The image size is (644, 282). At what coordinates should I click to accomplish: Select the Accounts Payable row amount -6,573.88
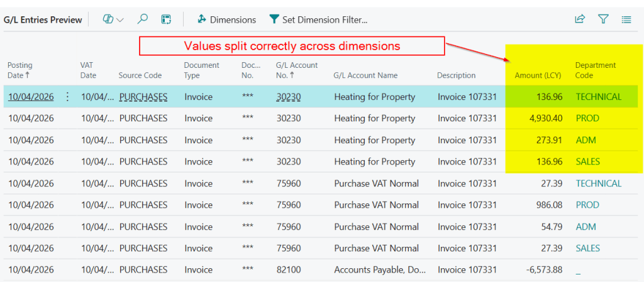(x=543, y=269)
